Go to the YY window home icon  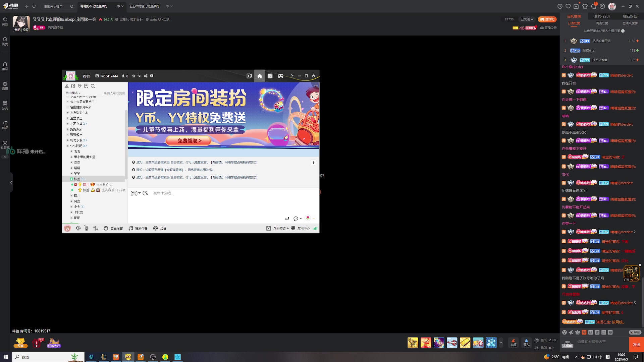259,76
